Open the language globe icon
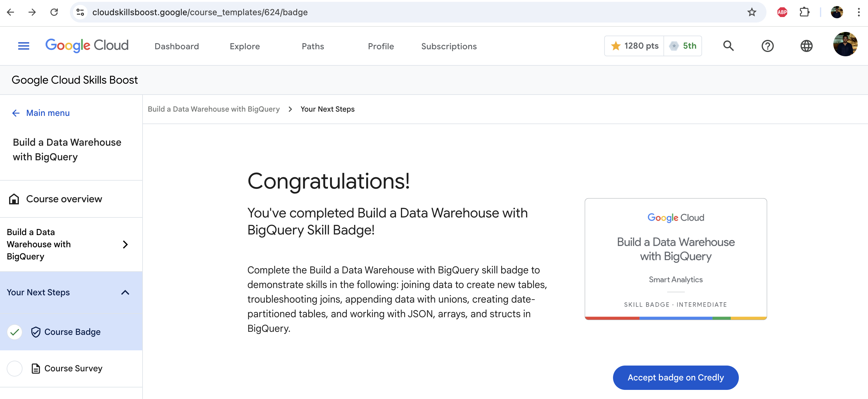 tap(806, 46)
